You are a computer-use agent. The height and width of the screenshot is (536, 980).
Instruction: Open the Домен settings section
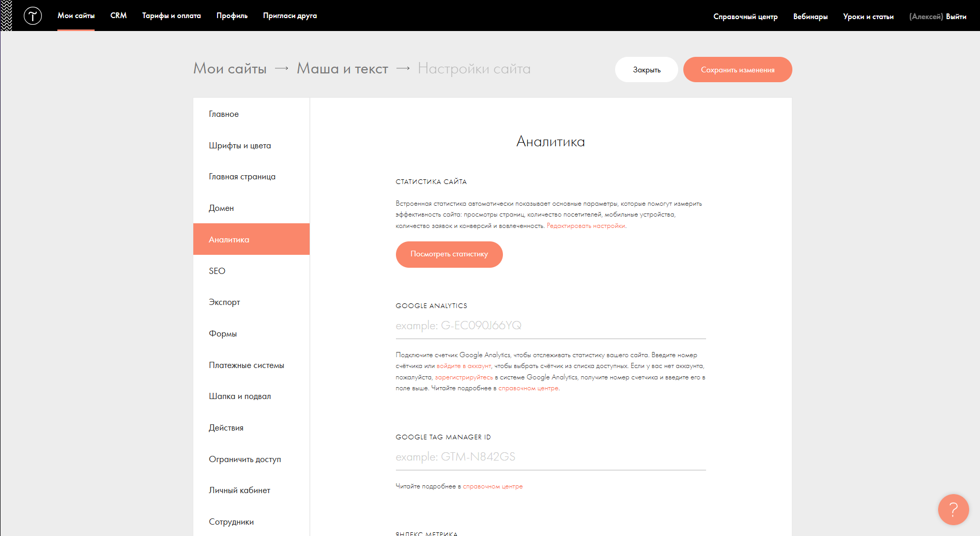pos(221,208)
